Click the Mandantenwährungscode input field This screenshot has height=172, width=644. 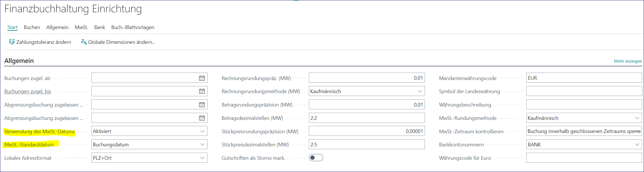pyautogui.click(x=584, y=78)
